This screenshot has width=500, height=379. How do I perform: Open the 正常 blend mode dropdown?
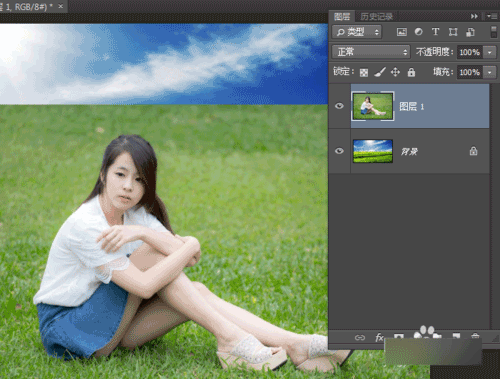coord(371,52)
